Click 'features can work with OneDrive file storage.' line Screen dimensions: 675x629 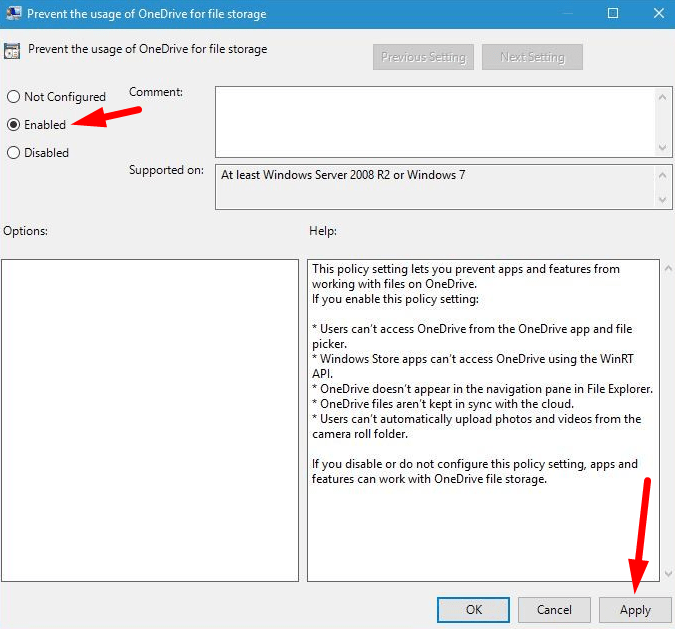pos(429,479)
